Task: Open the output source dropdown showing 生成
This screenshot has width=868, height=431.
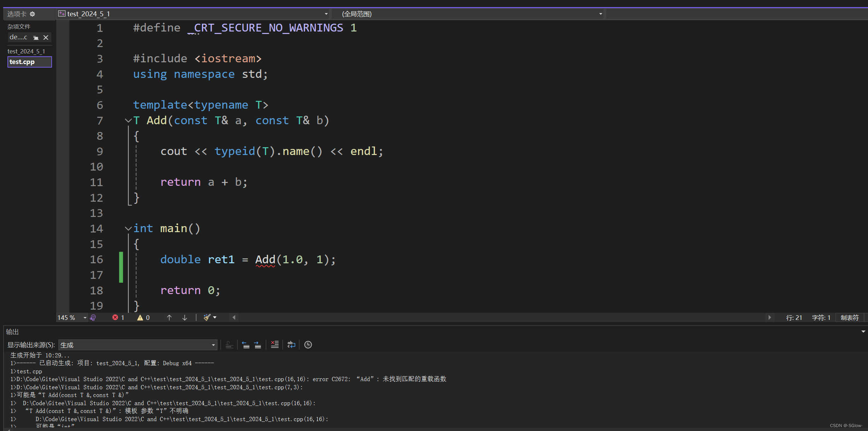Action: 138,345
